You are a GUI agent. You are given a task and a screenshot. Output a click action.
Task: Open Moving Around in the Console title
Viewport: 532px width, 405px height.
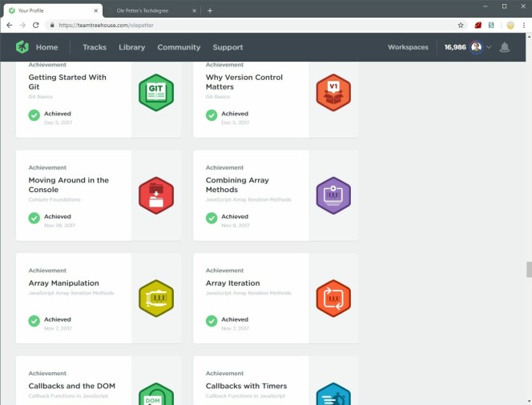point(69,185)
